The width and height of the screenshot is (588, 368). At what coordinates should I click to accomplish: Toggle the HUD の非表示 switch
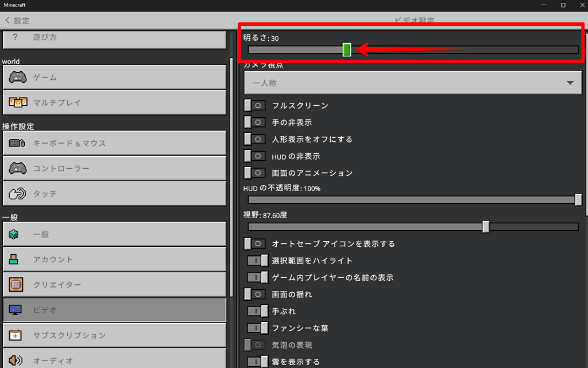point(256,156)
